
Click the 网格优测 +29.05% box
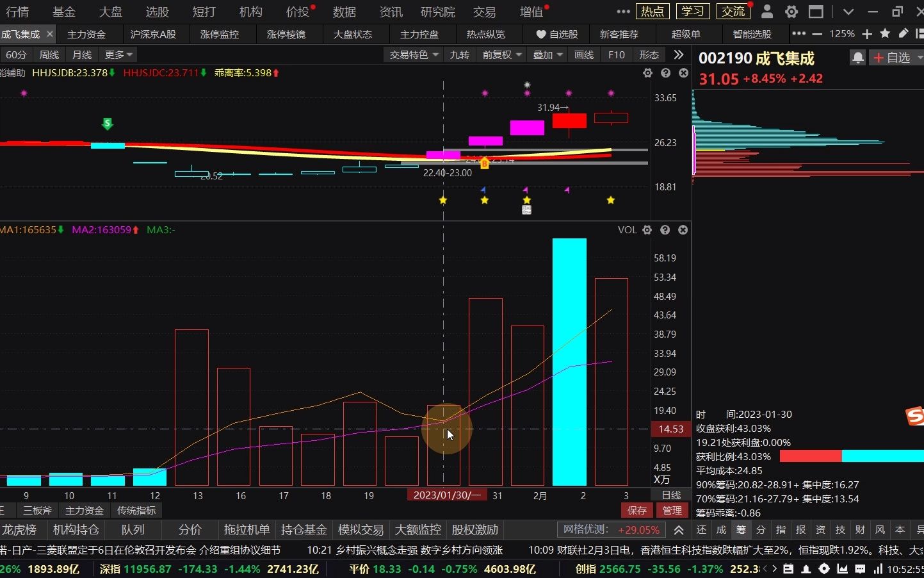(x=612, y=530)
